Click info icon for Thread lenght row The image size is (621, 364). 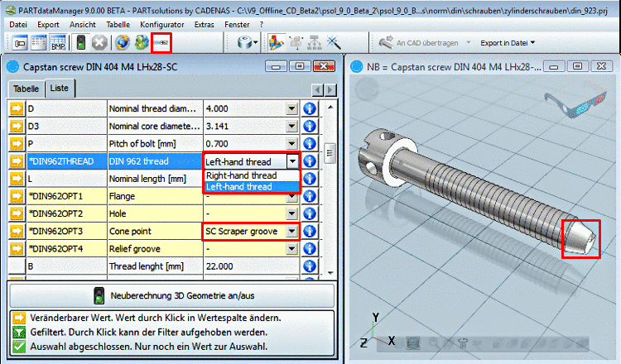point(310,266)
